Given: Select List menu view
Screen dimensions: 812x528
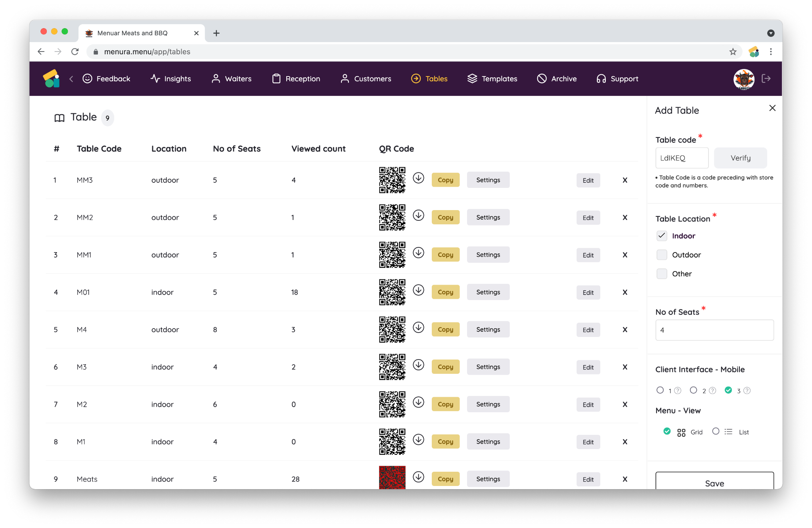Looking at the screenshot, I should [716, 431].
